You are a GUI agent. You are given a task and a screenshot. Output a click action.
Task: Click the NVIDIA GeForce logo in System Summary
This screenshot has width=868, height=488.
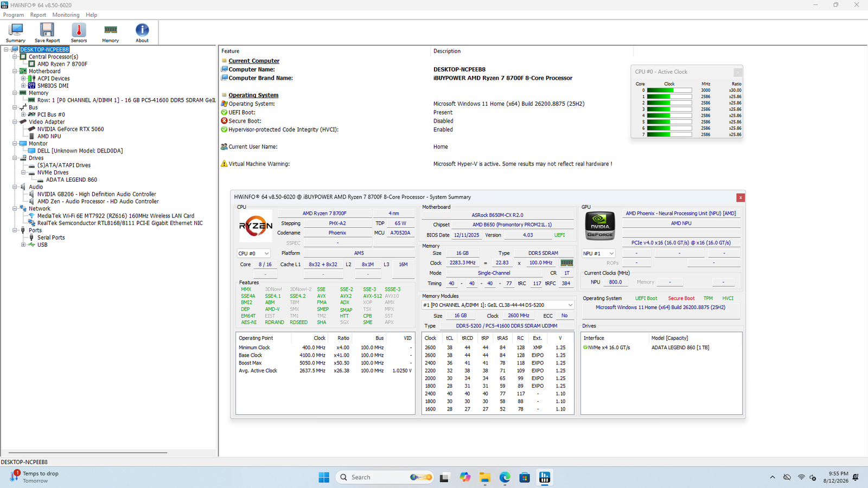tap(600, 226)
